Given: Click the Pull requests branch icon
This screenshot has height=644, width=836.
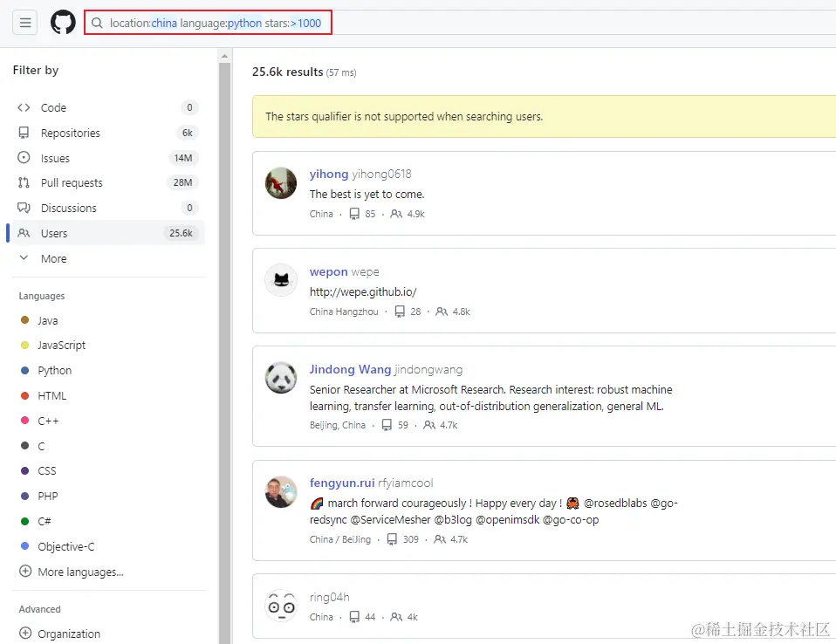Looking at the screenshot, I should (x=24, y=183).
